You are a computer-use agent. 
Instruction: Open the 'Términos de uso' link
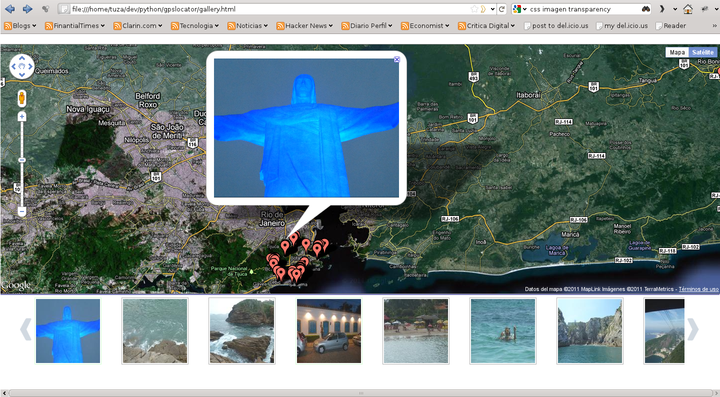tap(698, 289)
